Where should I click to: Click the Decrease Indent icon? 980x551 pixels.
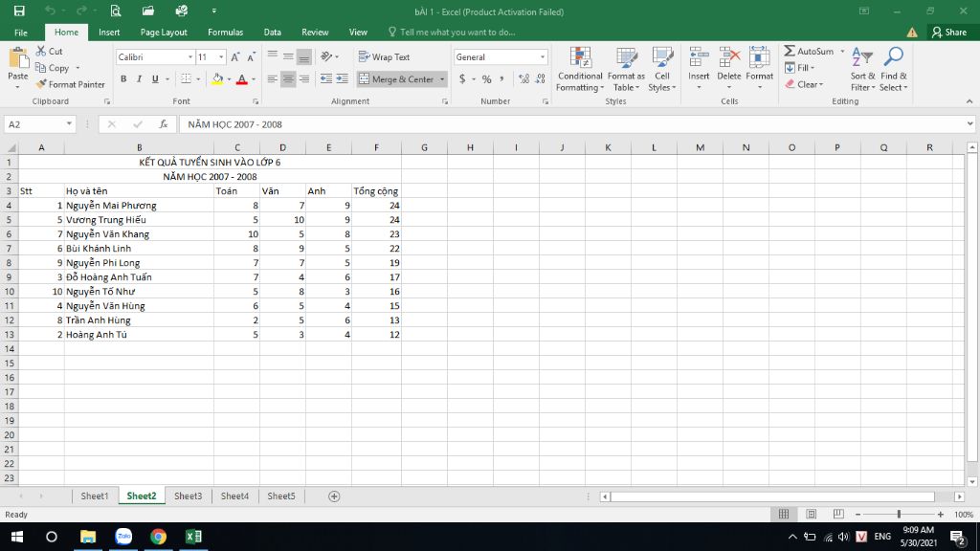pyautogui.click(x=325, y=78)
